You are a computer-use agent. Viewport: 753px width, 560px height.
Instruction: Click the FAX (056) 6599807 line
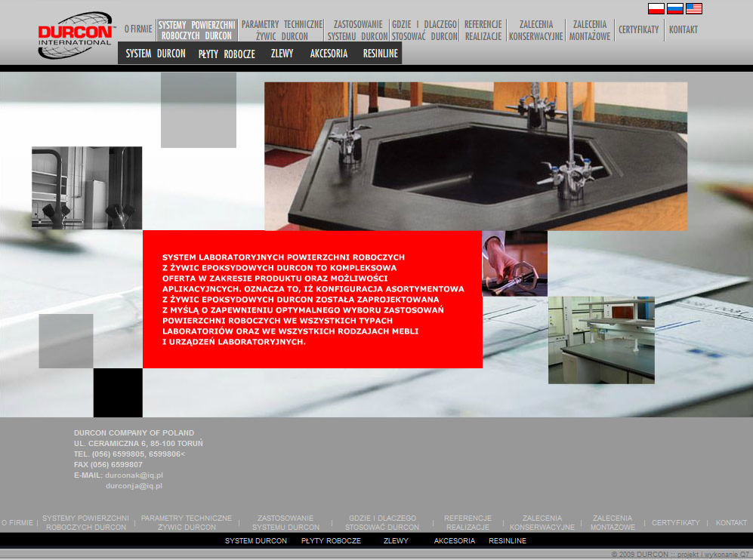(108, 464)
